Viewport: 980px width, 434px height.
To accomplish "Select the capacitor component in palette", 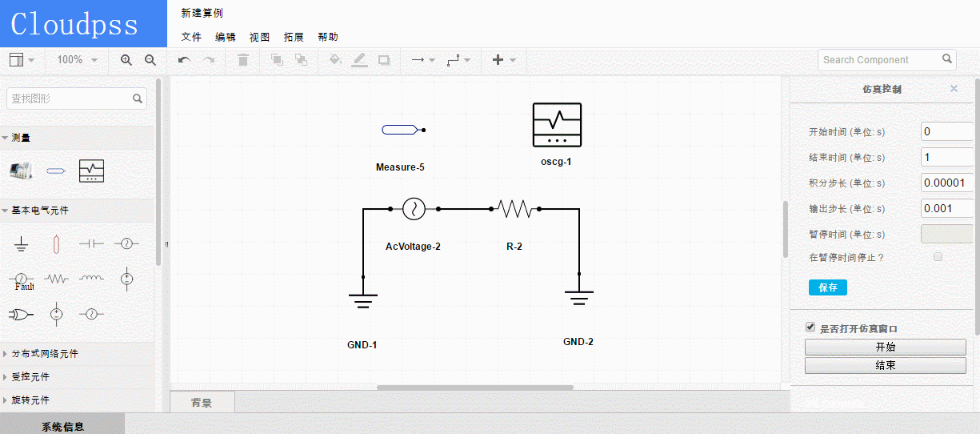I will coord(91,243).
